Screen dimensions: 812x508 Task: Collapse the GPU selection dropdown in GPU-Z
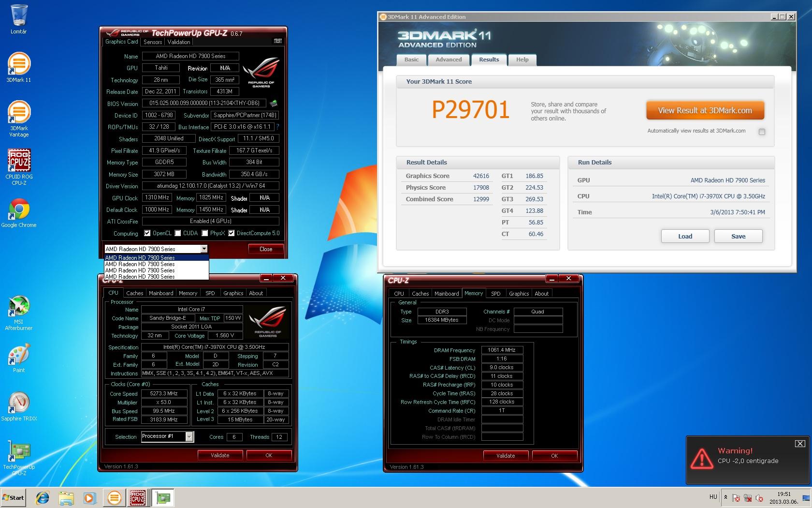tap(204, 249)
